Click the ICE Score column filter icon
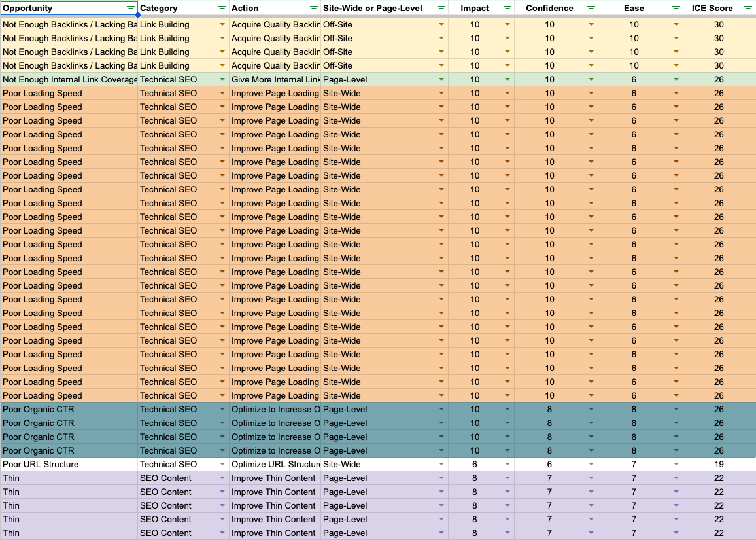Viewport: 756px width, 540px height. click(x=748, y=9)
